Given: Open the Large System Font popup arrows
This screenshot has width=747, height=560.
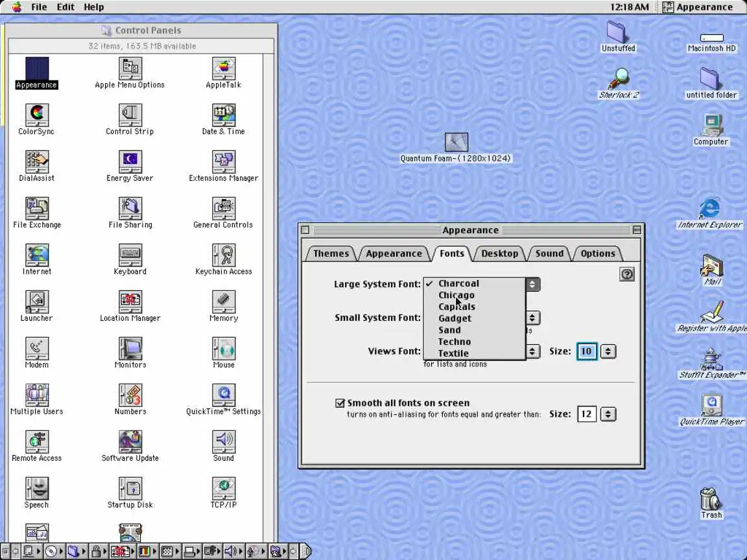Looking at the screenshot, I should pos(532,285).
